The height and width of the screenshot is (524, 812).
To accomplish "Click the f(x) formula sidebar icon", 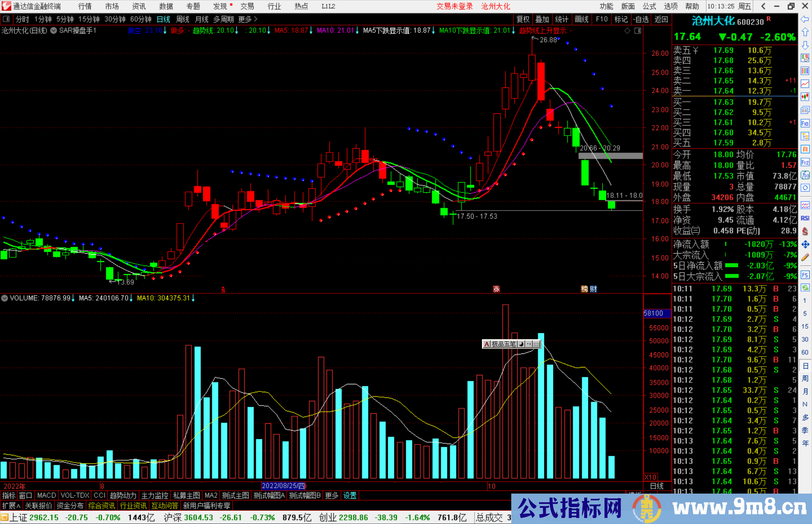I will [x=805, y=175].
